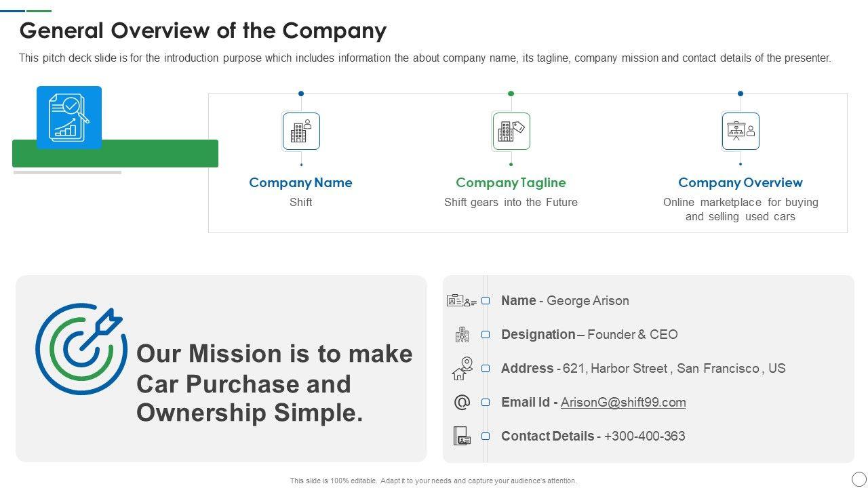Click the ID card icon beside Name
The image size is (868, 488).
[x=461, y=301]
